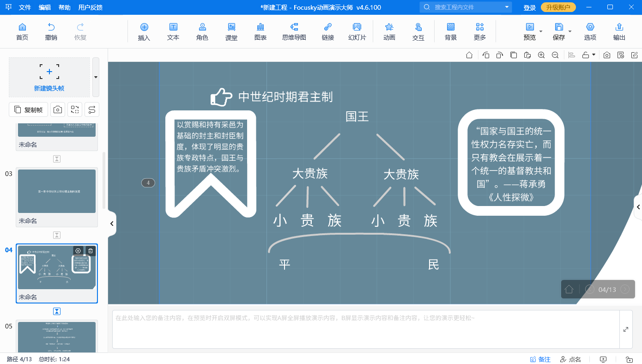
Task: Expand the 预览 preview dropdown arrow
Action: tap(540, 31)
